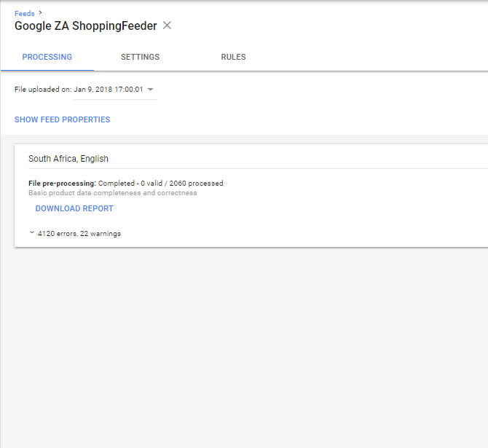Open the file upload date dropdown
The height and width of the screenshot is (448, 488).
[x=115, y=90]
